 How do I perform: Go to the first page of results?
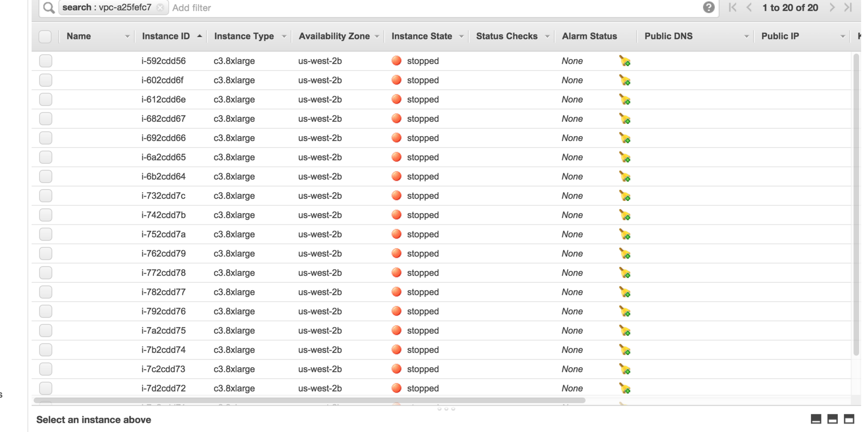pos(732,7)
